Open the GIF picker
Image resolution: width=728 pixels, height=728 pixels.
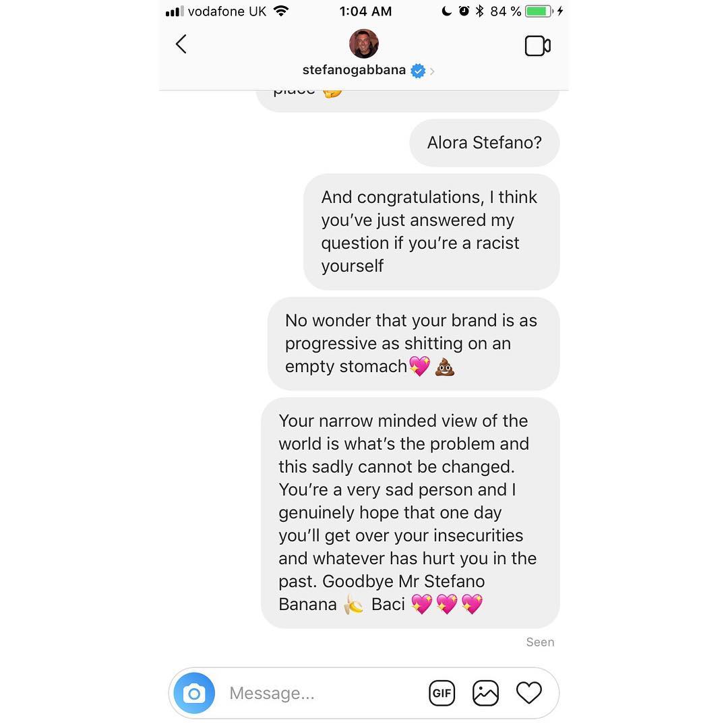pos(442,693)
